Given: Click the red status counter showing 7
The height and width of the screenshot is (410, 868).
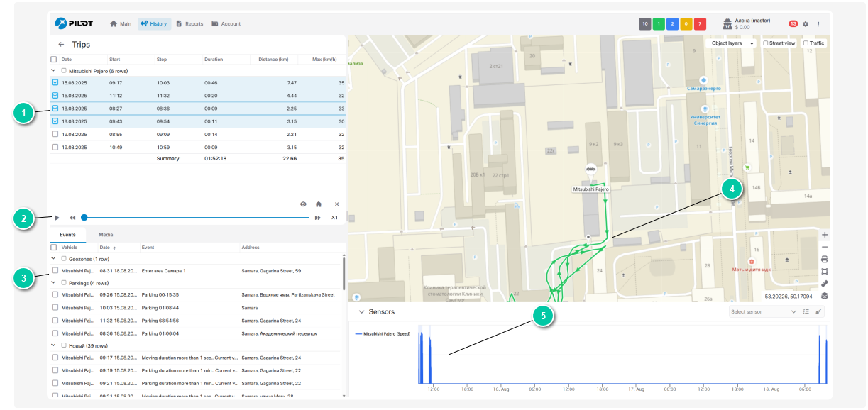Looking at the screenshot, I should click(700, 23).
